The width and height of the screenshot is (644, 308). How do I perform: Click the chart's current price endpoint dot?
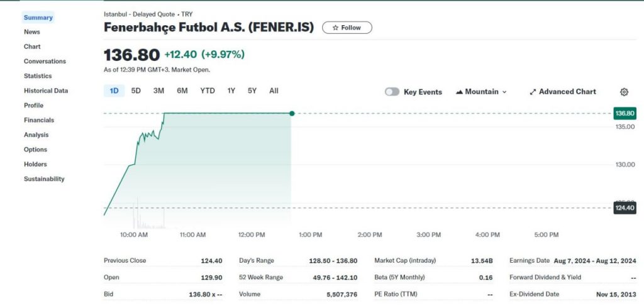coord(292,113)
